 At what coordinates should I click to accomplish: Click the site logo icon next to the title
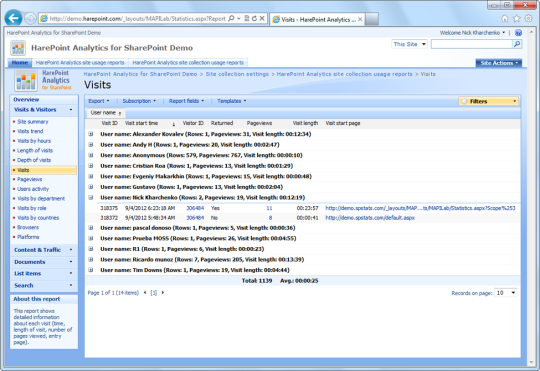[18, 48]
